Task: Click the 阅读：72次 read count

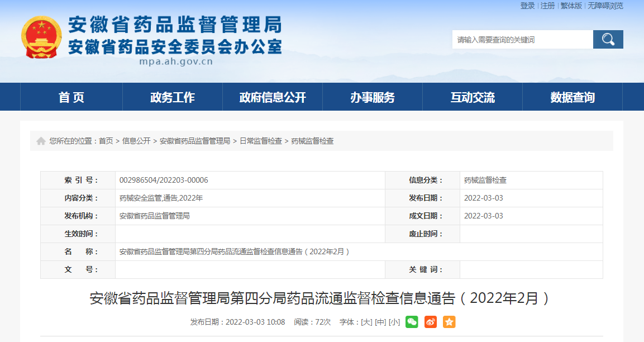Action: coord(312,322)
